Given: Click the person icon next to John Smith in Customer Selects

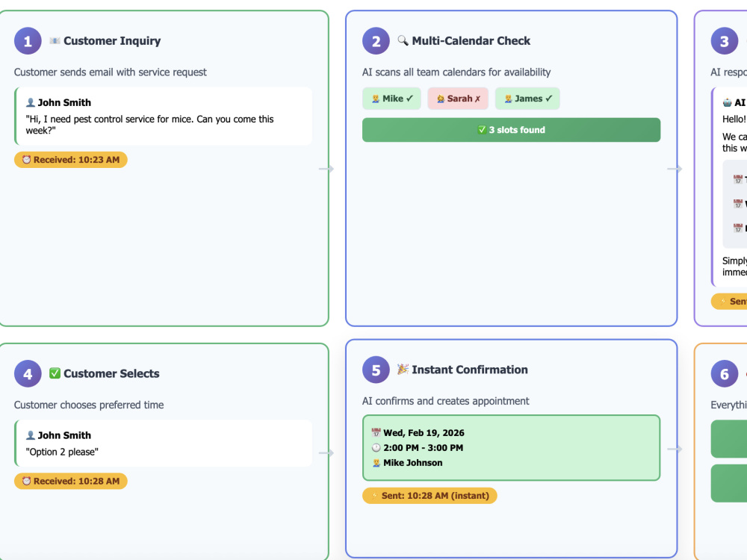Looking at the screenshot, I should [31, 435].
